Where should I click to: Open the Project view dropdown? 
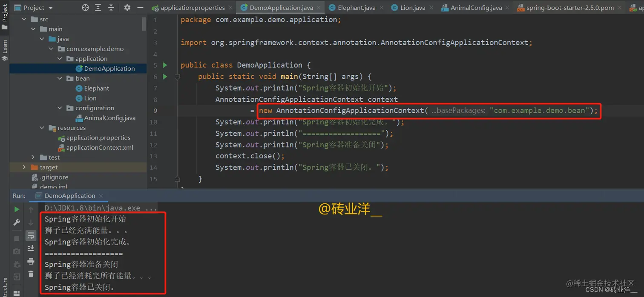coord(34,8)
